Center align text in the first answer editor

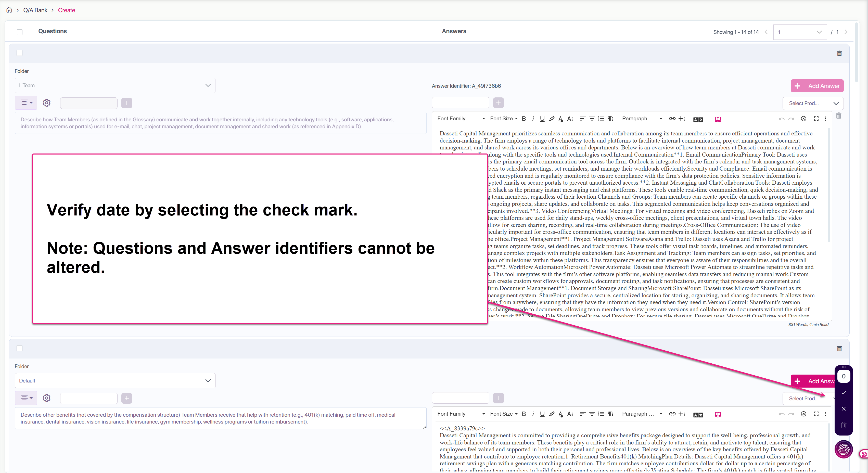[x=592, y=119]
